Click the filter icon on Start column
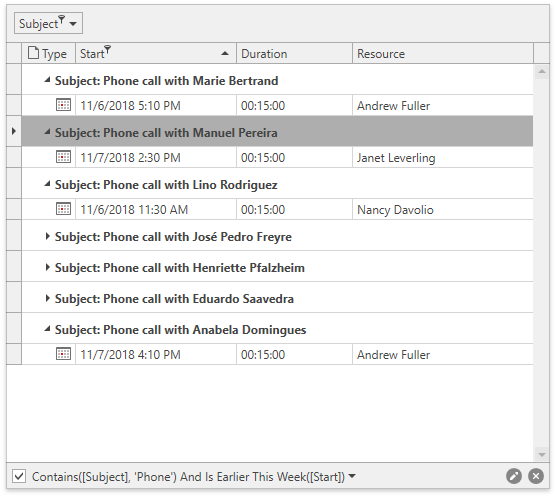The image size is (556, 497). [x=108, y=49]
